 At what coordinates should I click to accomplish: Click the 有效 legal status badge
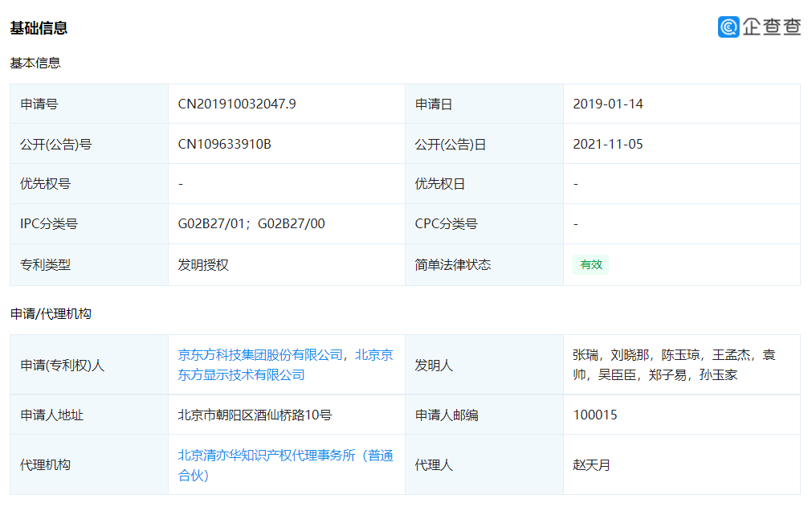pyautogui.click(x=591, y=264)
